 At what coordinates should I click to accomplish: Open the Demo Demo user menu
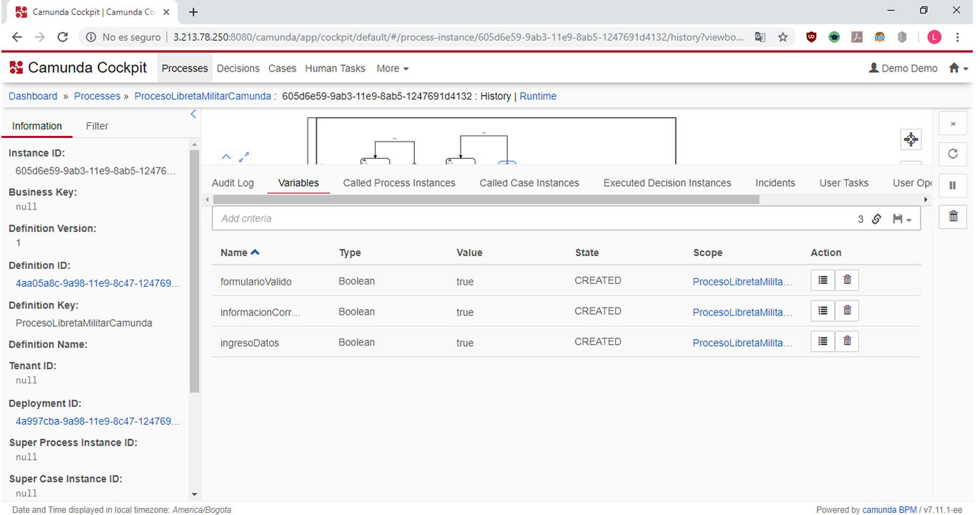tap(903, 69)
